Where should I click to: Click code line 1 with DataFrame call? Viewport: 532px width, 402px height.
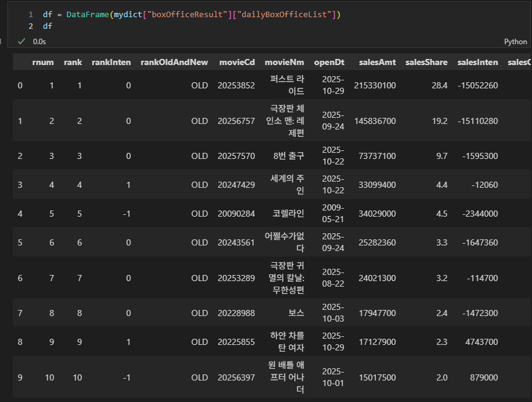pos(191,14)
